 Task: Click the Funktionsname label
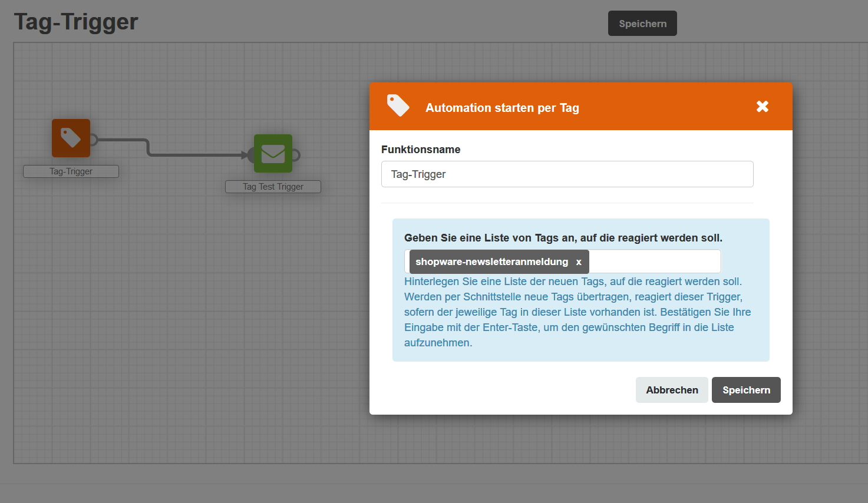click(x=421, y=150)
